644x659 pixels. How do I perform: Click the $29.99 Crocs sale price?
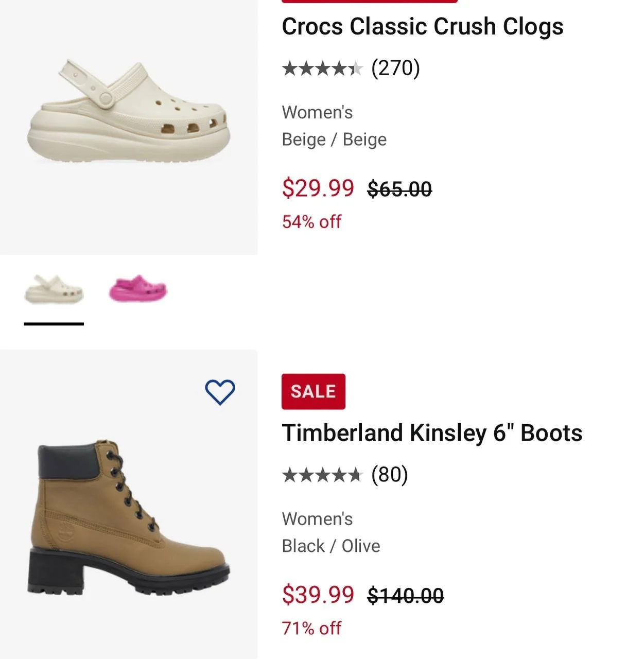click(x=318, y=188)
